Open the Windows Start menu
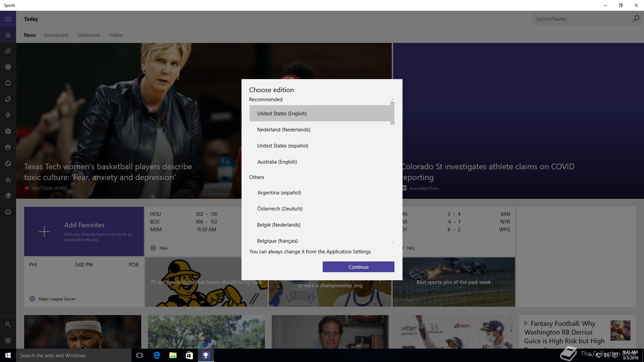 click(8, 355)
